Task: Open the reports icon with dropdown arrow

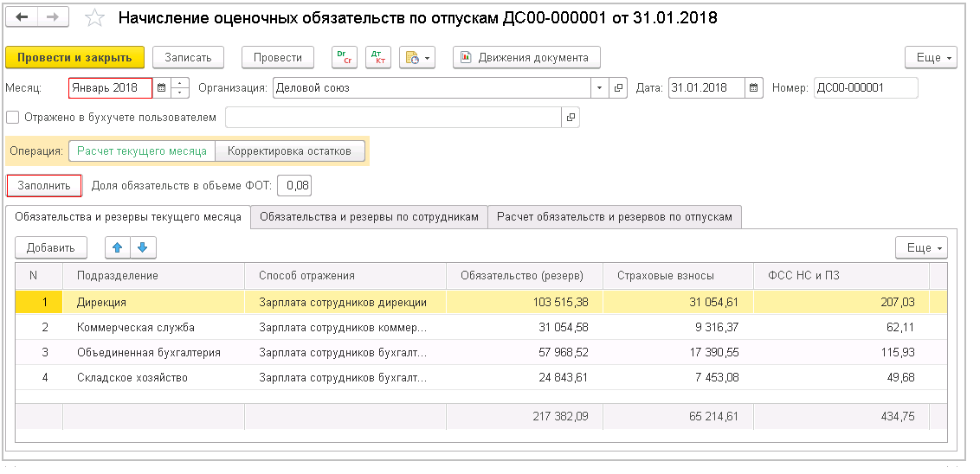Action: pos(417,57)
